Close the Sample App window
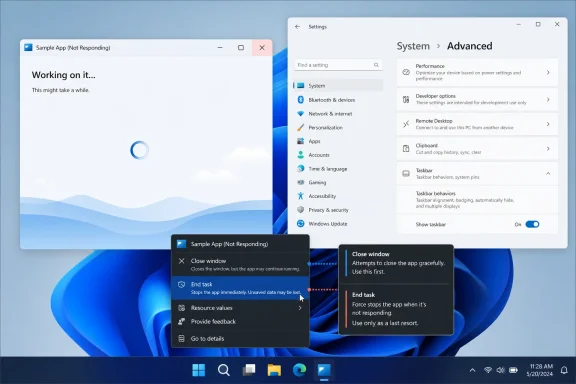The height and width of the screenshot is (384, 576). pos(262,48)
